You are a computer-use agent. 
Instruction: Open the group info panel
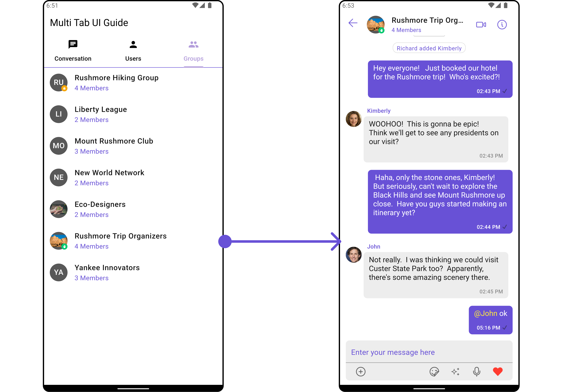[502, 24]
